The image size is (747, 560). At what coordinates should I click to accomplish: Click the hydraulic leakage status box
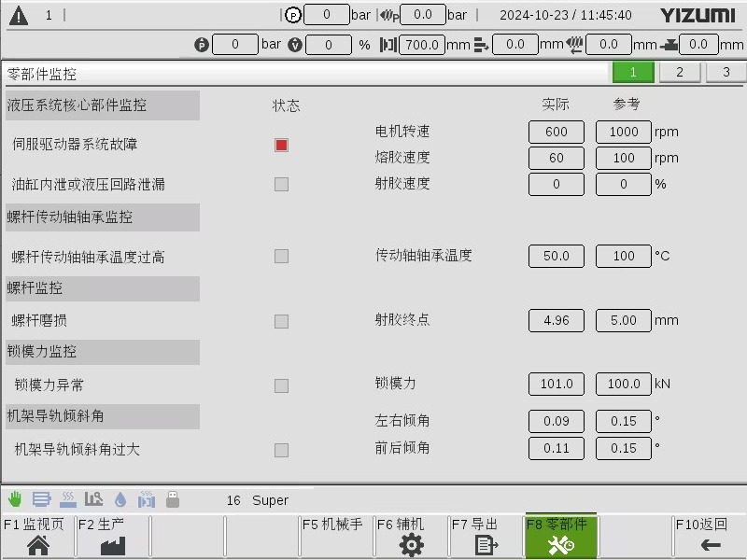[x=281, y=184]
